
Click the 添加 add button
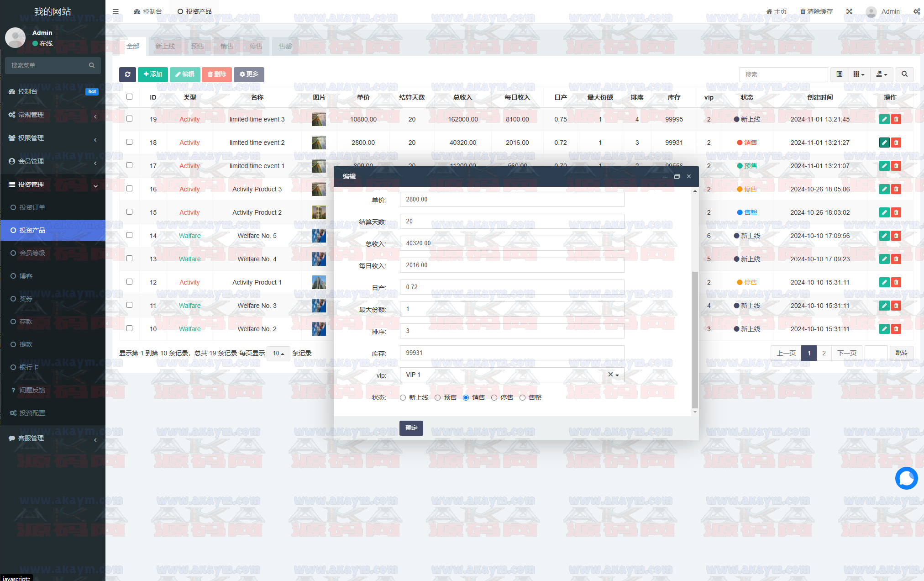point(153,74)
